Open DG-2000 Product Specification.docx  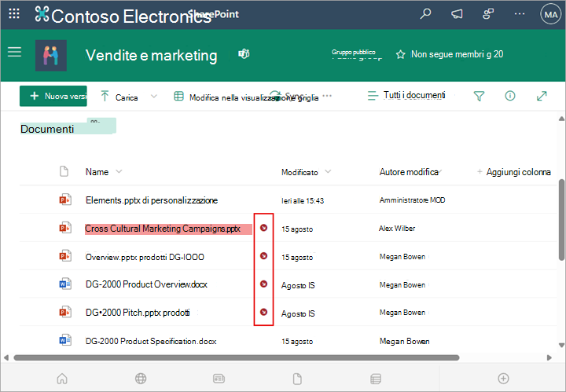151,341
